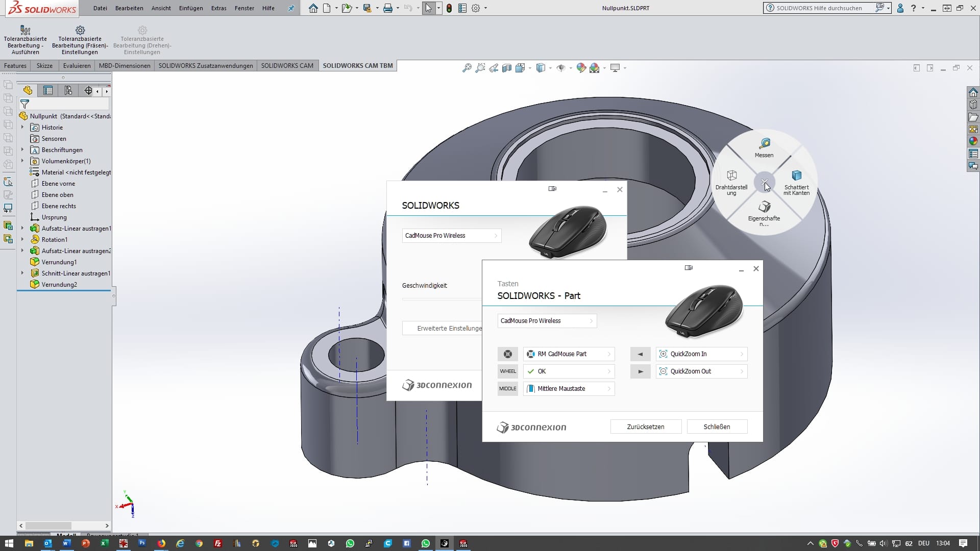Open Firefox from the taskbar
This screenshot has height=551, width=980.
click(x=161, y=543)
